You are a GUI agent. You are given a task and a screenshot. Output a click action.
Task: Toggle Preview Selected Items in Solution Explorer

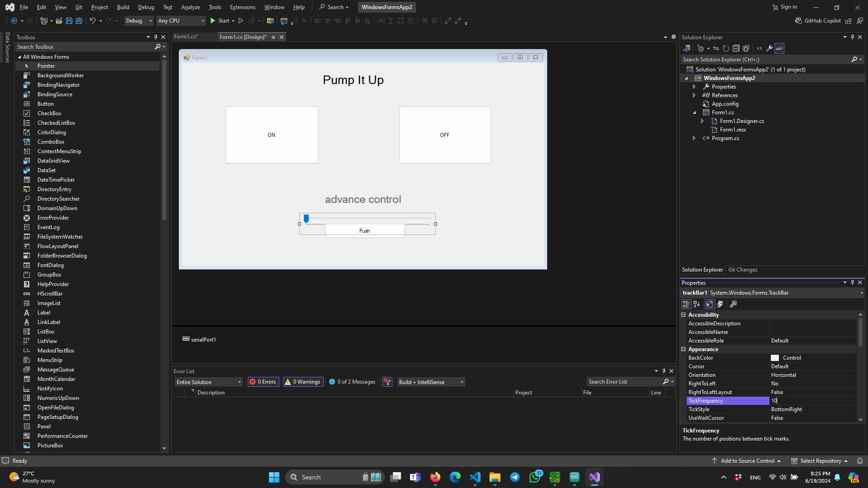pos(779,48)
